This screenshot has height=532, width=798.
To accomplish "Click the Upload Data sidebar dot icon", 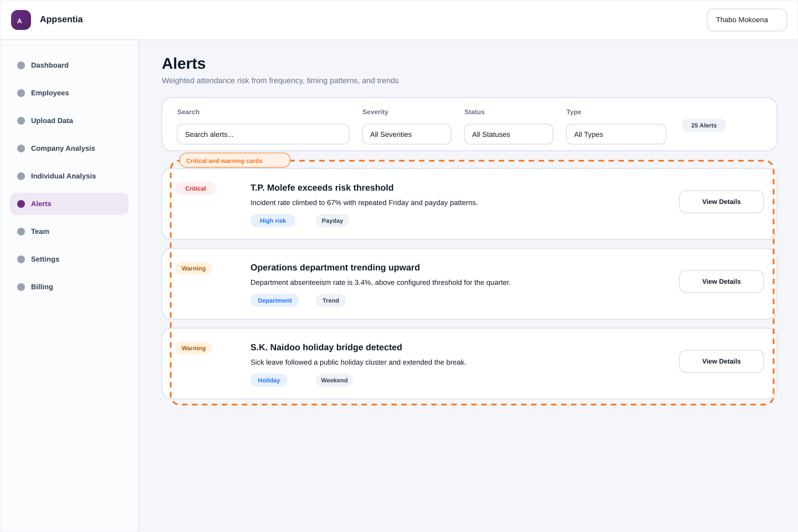I will 21,121.
